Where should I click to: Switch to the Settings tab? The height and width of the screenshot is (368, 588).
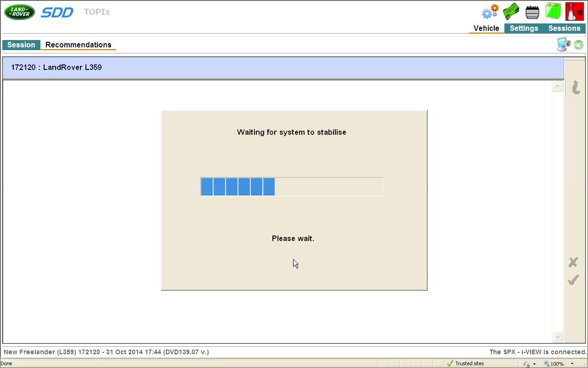coord(524,29)
